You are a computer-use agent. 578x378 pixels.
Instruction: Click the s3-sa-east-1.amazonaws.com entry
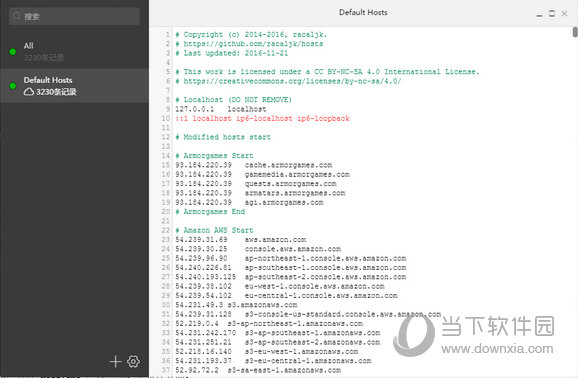[258, 370]
